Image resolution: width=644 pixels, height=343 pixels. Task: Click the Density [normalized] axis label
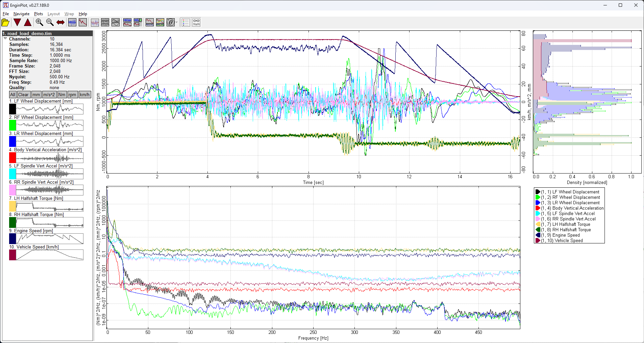click(587, 183)
